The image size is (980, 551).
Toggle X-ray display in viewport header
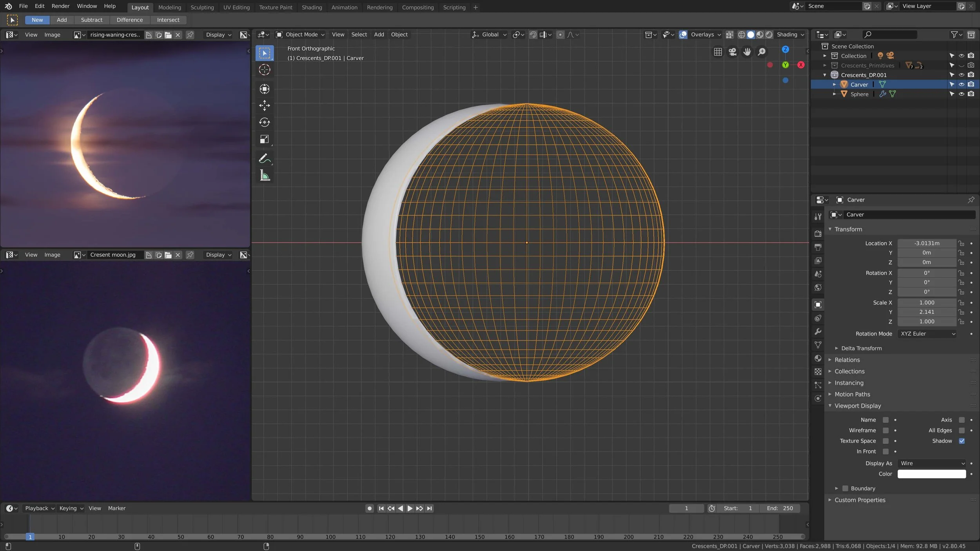tap(730, 34)
